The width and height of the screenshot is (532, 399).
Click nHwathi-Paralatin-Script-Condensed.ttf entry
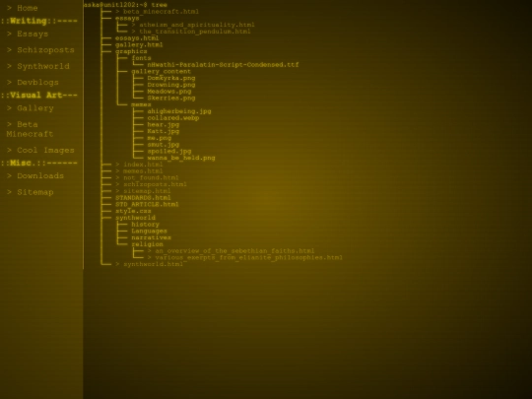[x=223, y=65]
